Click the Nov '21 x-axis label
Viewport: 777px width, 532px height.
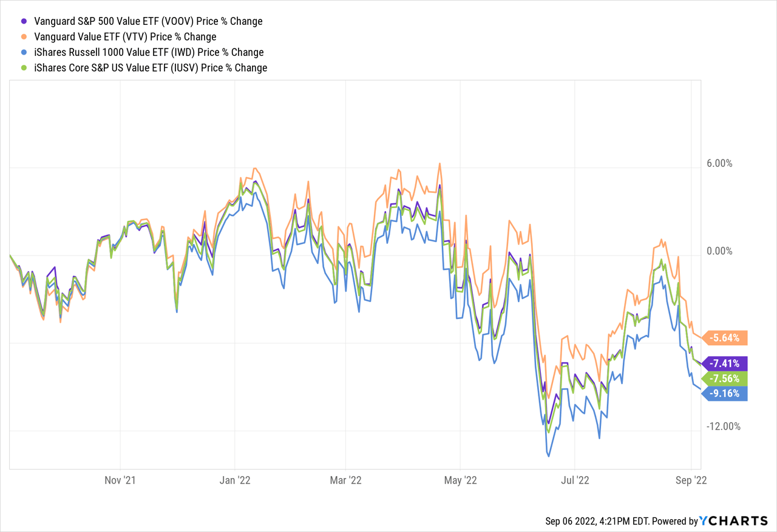click(120, 480)
